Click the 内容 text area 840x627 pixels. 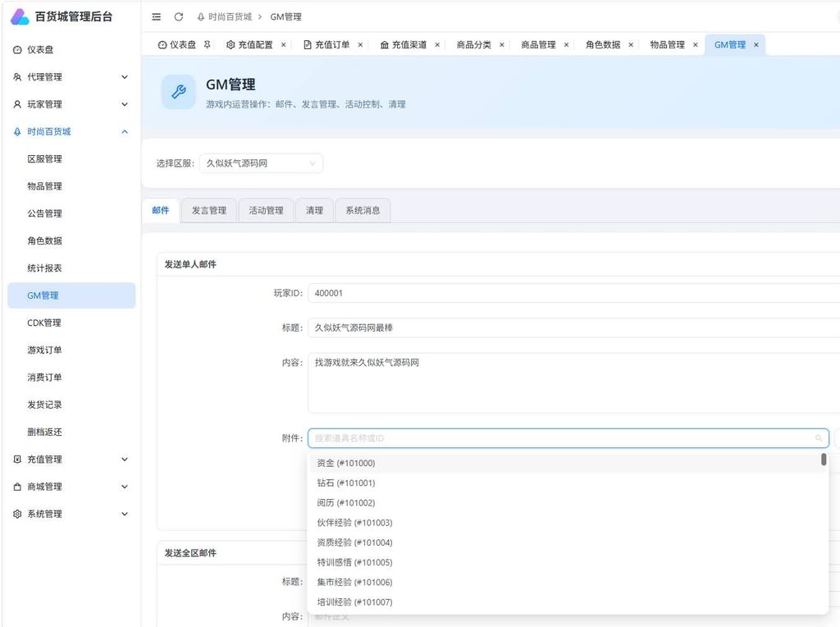573,383
